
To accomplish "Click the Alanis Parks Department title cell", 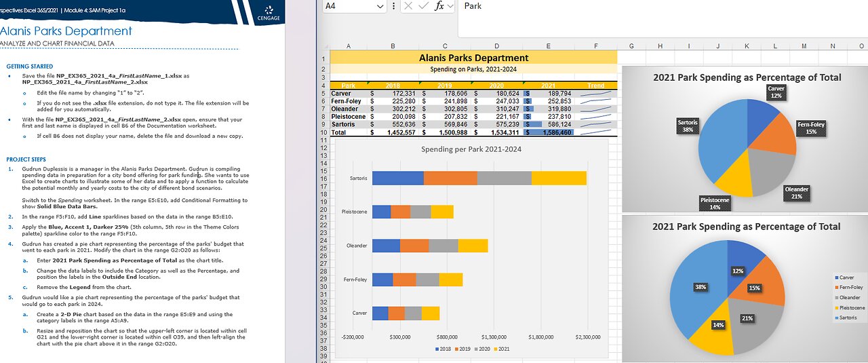I will 473,58.
